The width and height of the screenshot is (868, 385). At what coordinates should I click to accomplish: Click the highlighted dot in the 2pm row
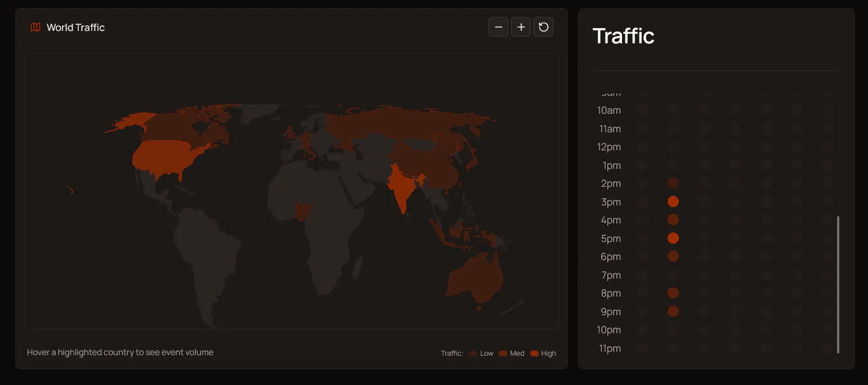pyautogui.click(x=673, y=183)
